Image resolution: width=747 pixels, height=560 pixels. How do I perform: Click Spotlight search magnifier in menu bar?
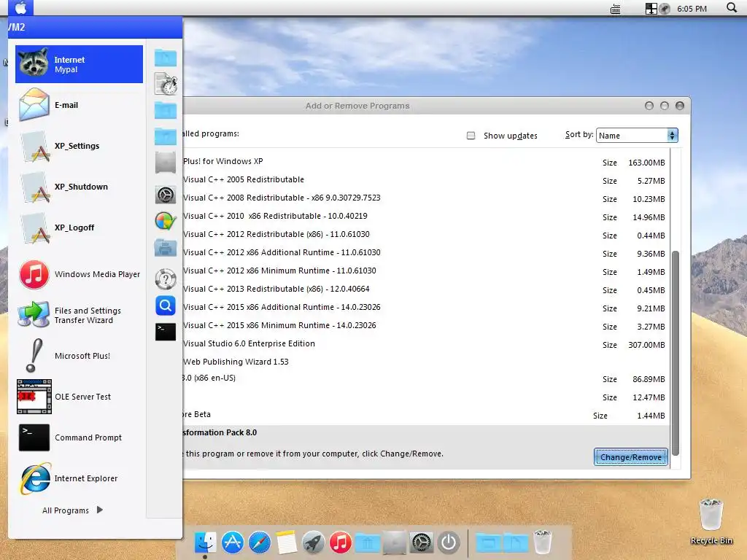pos(732,7)
